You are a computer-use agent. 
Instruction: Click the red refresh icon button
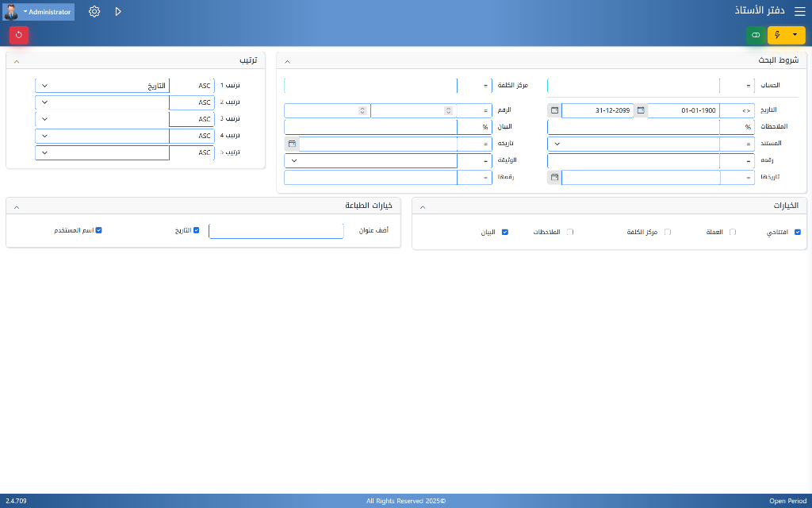19,35
